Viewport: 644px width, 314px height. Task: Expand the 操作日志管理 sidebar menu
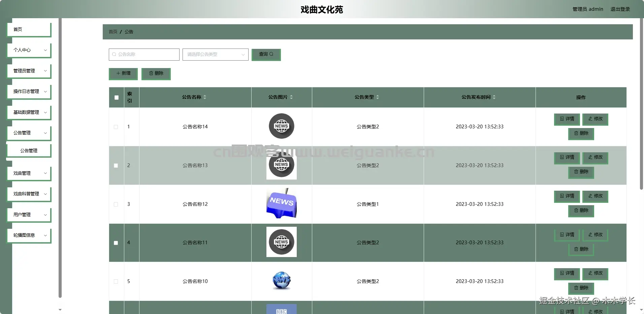(29, 91)
